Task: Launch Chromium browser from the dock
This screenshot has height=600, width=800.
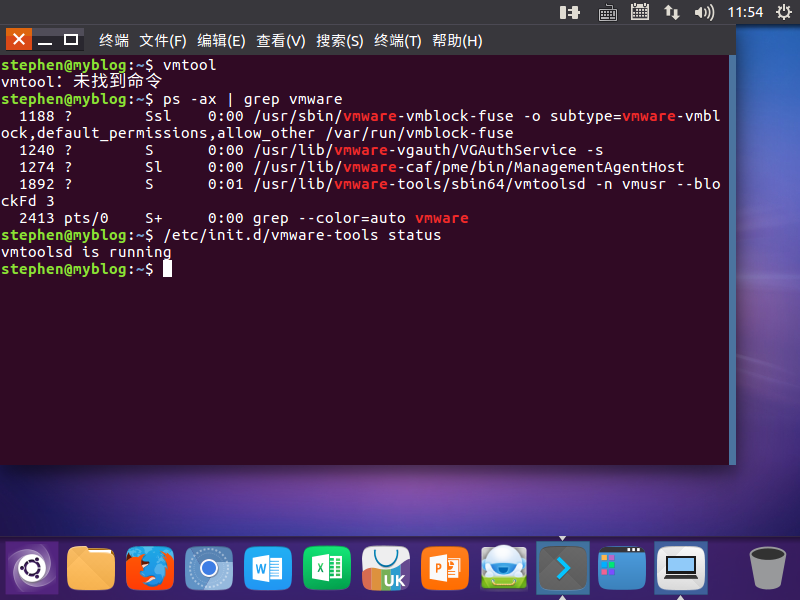Action: click(209, 568)
